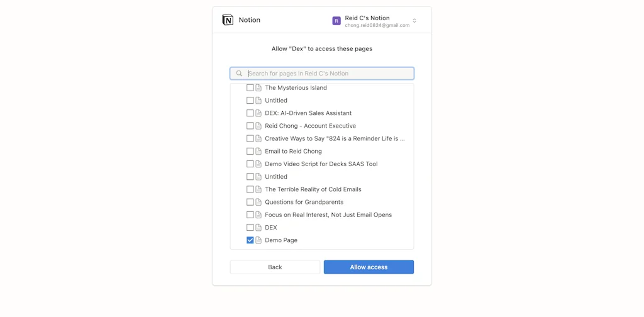The height and width of the screenshot is (317, 644).
Task: Uncheck the Demo Page checkbox
Action: point(250,240)
